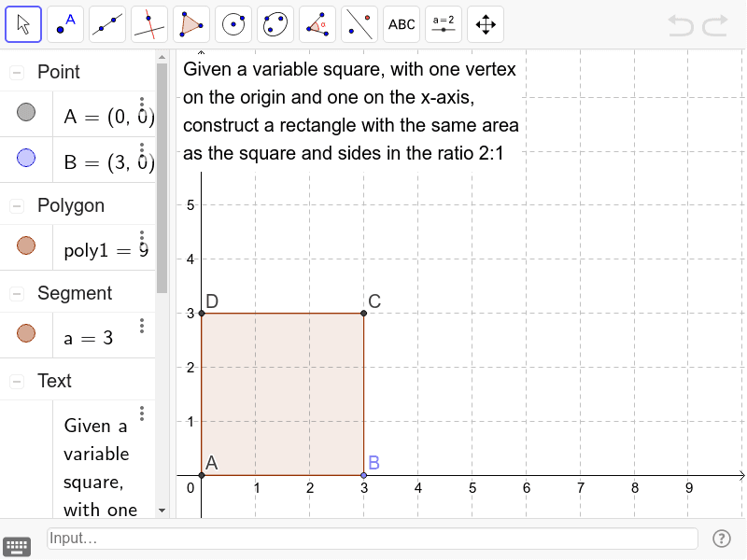Toggle visibility of segment a
Viewport: 747px width, 560px height.
26,333
